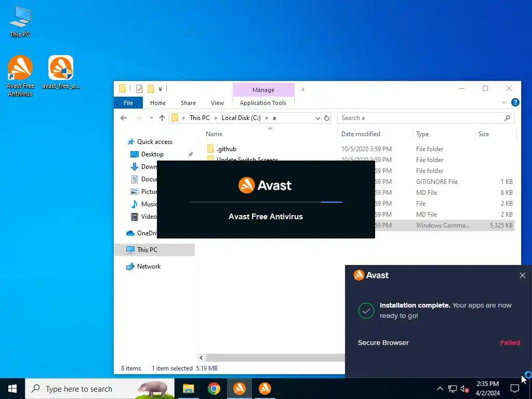
Task: Maximize the Explorer window
Action: click(485, 88)
